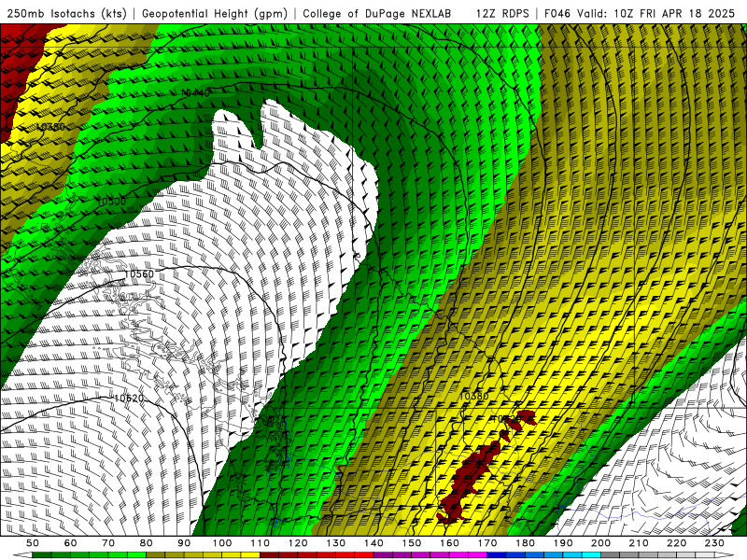Click the 110 value on the legend scale

[x=261, y=543]
